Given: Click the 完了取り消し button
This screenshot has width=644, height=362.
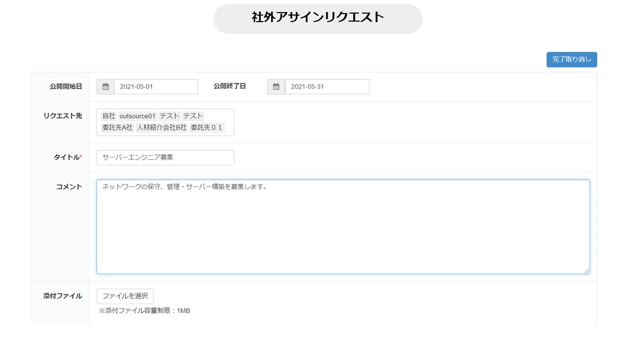Looking at the screenshot, I should [572, 59].
